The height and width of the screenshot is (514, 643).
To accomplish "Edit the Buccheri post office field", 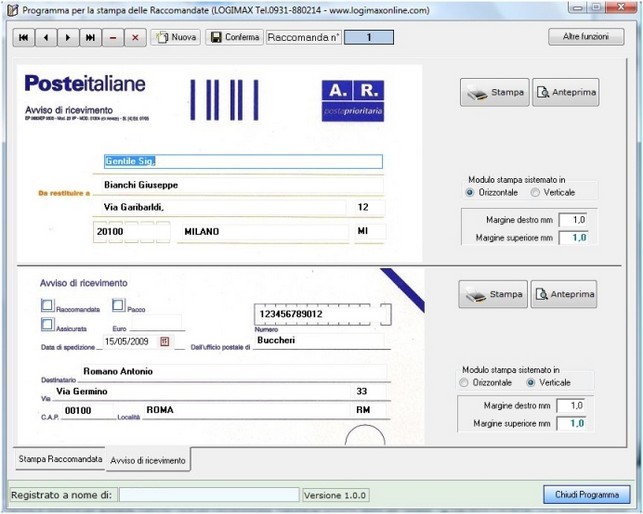I will click(319, 340).
